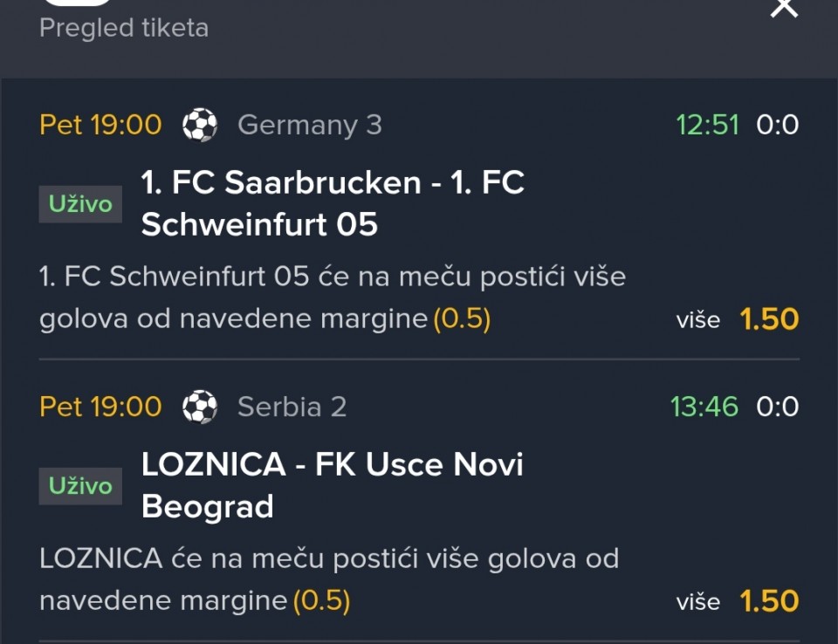
Task: Click the Pregled tiketa heading
Action: (124, 28)
